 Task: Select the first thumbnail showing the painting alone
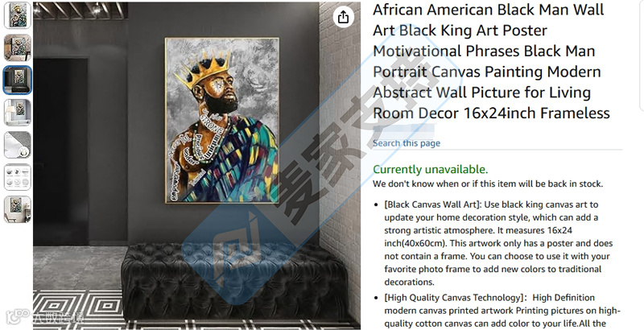click(18, 15)
